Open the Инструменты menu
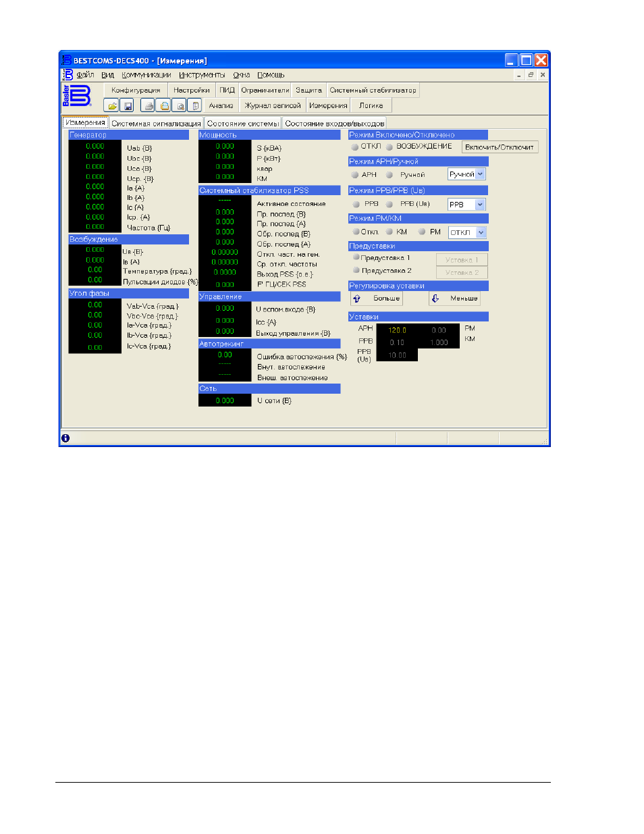The width and height of the screenshot is (644, 834). point(202,75)
